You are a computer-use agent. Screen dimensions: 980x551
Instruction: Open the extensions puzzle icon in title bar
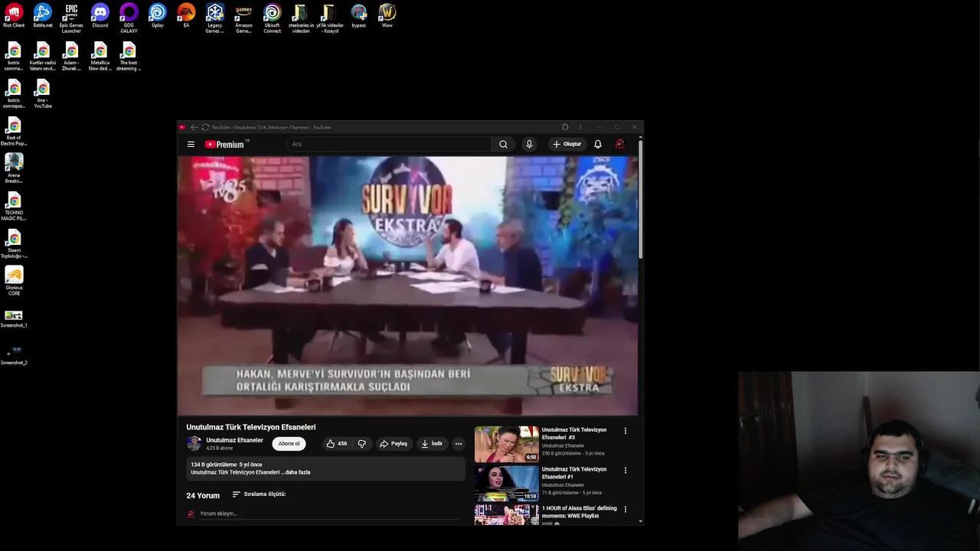(565, 127)
